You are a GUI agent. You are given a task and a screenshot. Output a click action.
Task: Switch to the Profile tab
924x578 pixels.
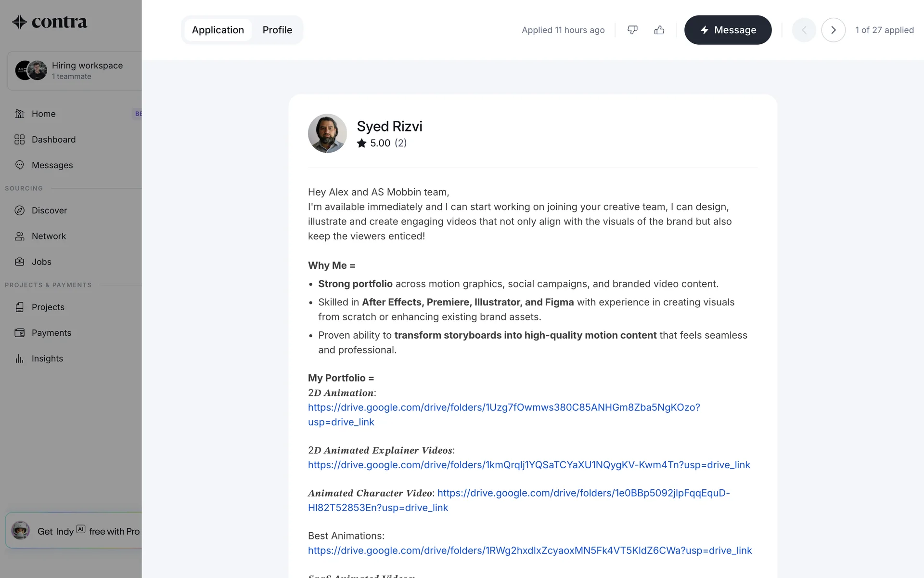pyautogui.click(x=277, y=30)
